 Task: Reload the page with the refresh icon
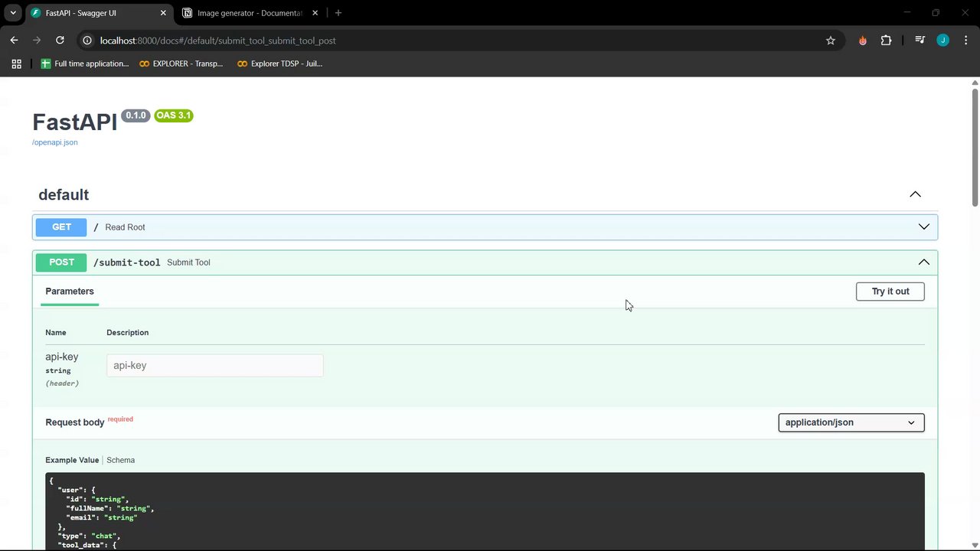coord(60,41)
